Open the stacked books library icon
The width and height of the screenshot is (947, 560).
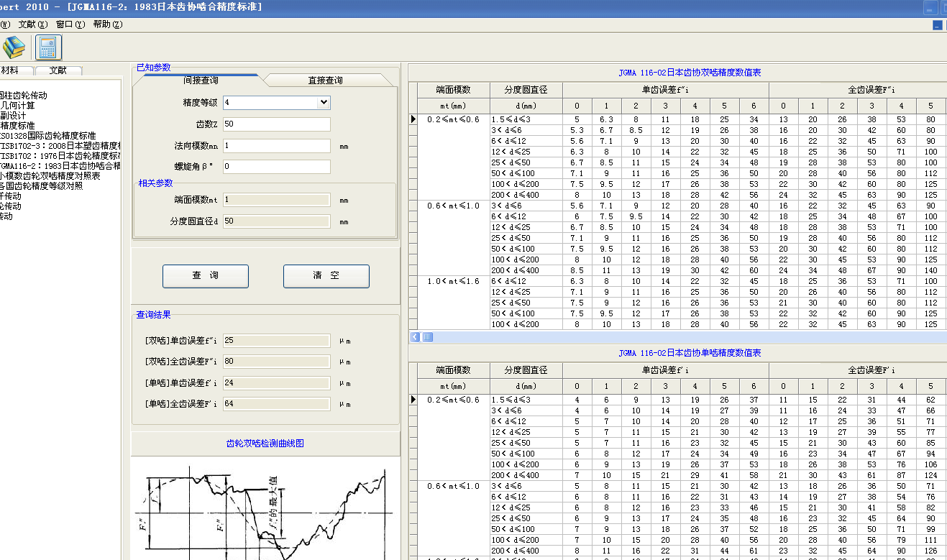[x=14, y=47]
